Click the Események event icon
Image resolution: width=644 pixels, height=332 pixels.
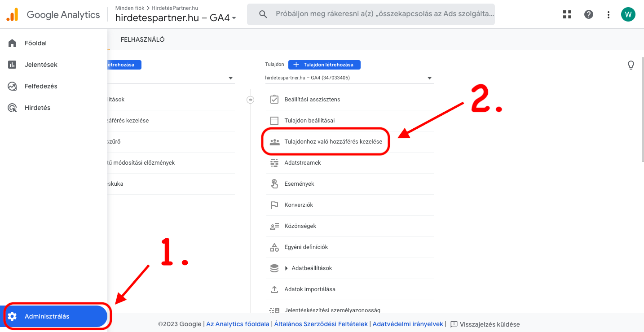(x=274, y=183)
